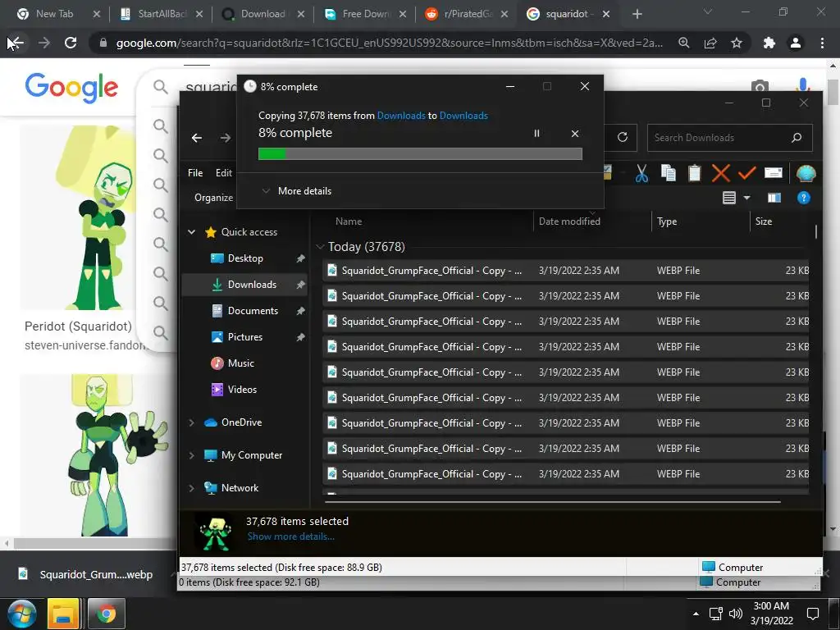Screen dimensions: 840x630
Task: Click the Chrome profile avatar icon
Action: point(796,43)
